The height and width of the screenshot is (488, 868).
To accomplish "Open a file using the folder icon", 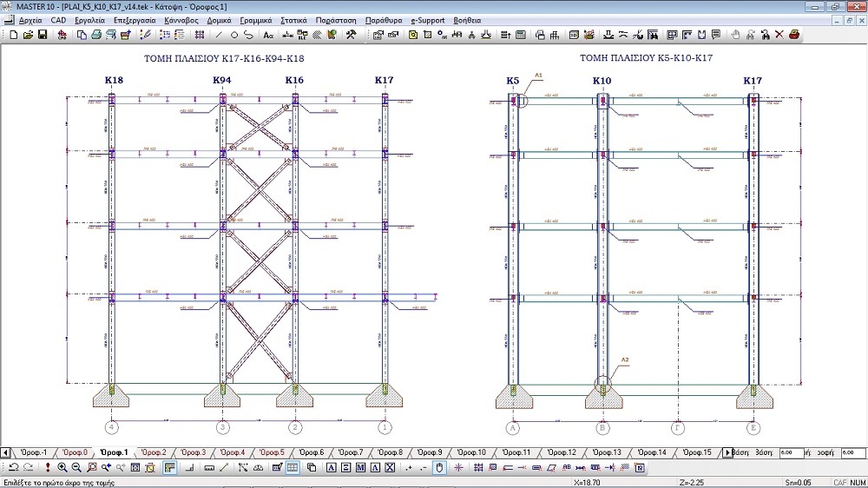I will coord(28,35).
